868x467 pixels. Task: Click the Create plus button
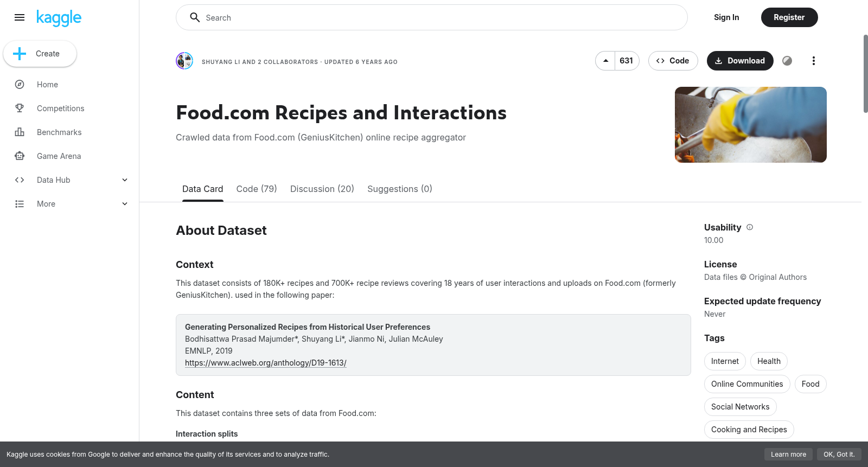[x=40, y=54]
